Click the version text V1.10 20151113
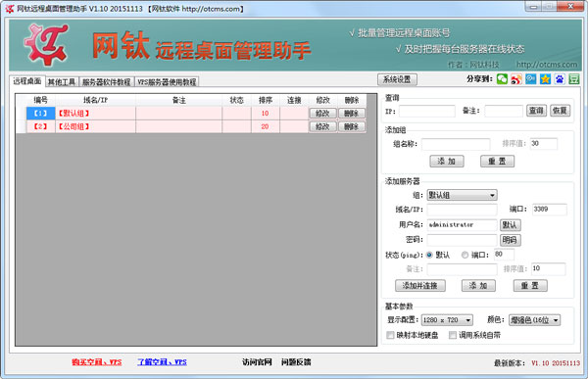 pyautogui.click(x=556, y=363)
